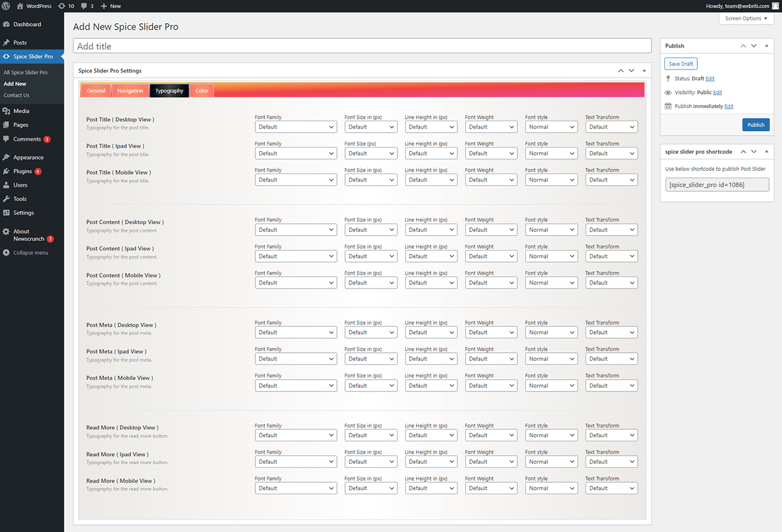The height and width of the screenshot is (532, 782).
Task: Edit the Visibility setting link
Action: point(717,92)
